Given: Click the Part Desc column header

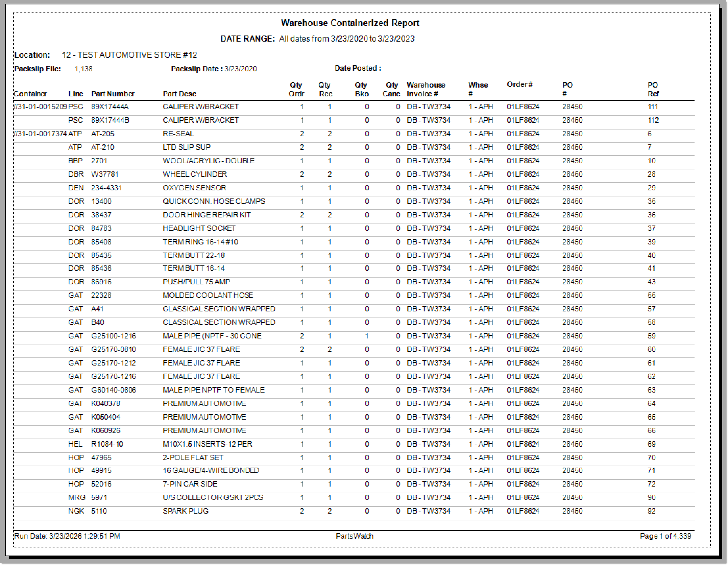Looking at the screenshot, I should point(179,94).
